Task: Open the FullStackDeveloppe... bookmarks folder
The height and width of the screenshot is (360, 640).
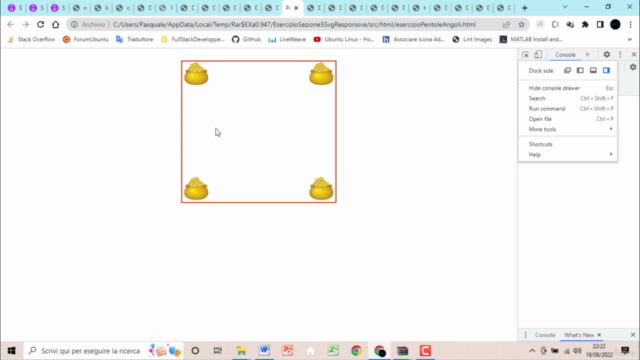Action: pos(193,40)
